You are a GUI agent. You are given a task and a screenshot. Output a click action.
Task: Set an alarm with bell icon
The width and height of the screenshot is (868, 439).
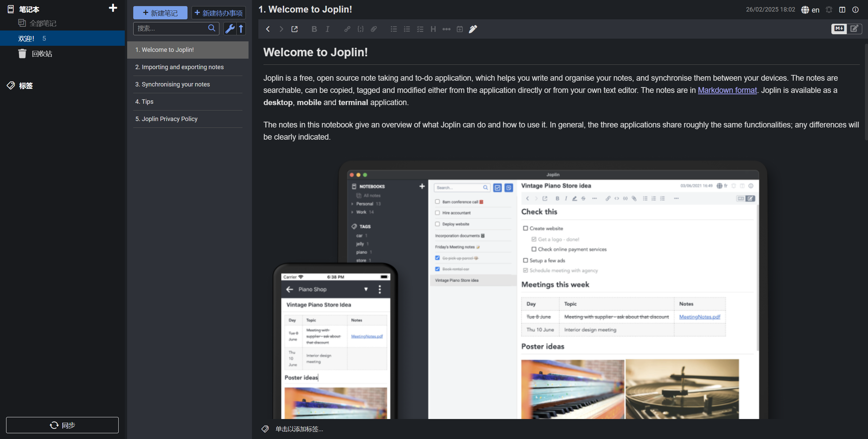pos(829,9)
